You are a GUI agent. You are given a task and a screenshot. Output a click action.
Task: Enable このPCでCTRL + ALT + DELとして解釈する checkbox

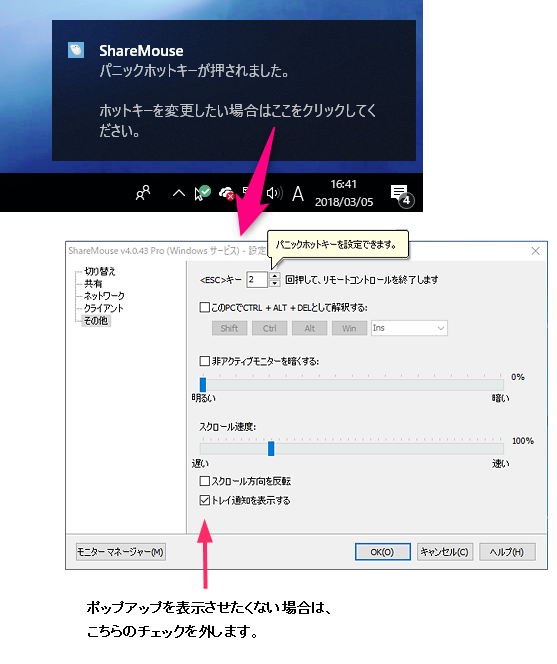[x=205, y=307]
